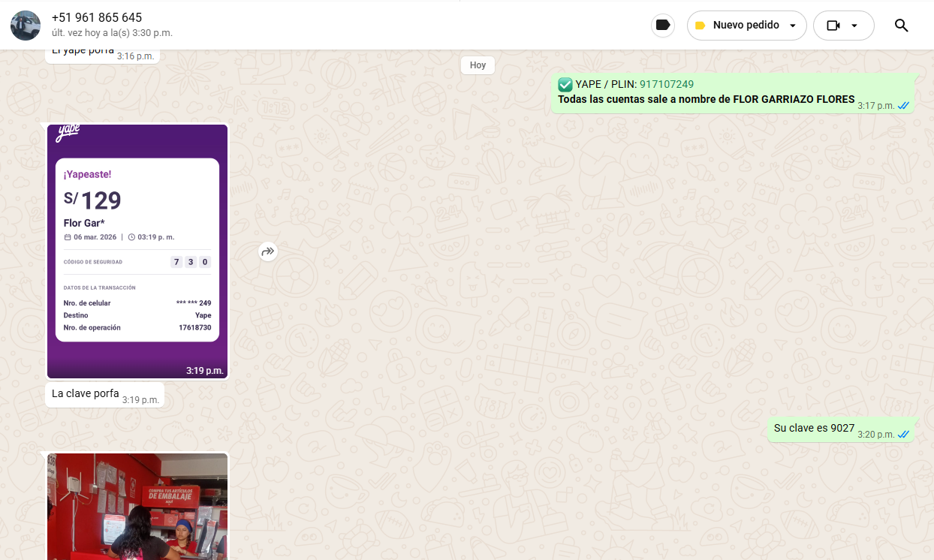This screenshot has width=934, height=560.
Task: Click green checkmark emoji in YAPE / PLIN message
Action: click(x=565, y=84)
